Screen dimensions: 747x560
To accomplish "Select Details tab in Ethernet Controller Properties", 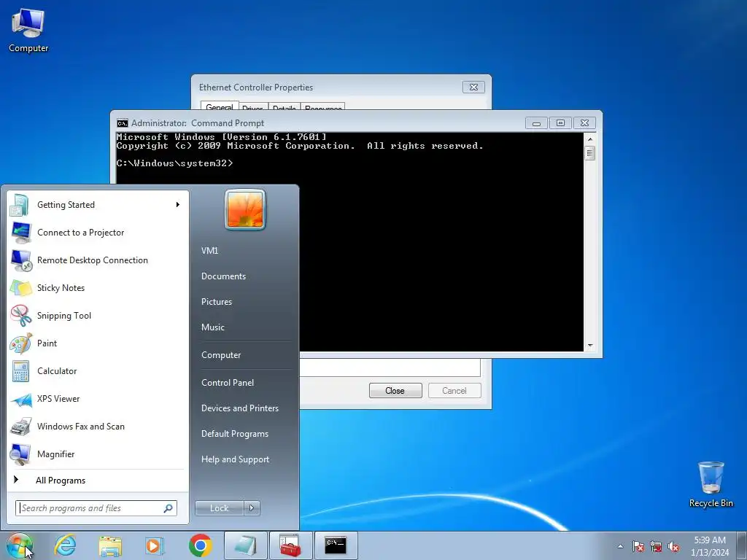I will [x=284, y=106].
